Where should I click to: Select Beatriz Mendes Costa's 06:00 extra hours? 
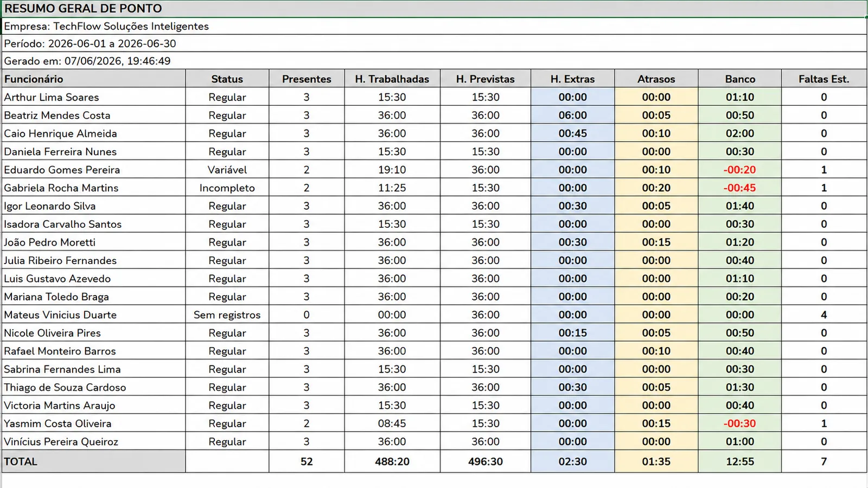coord(573,115)
